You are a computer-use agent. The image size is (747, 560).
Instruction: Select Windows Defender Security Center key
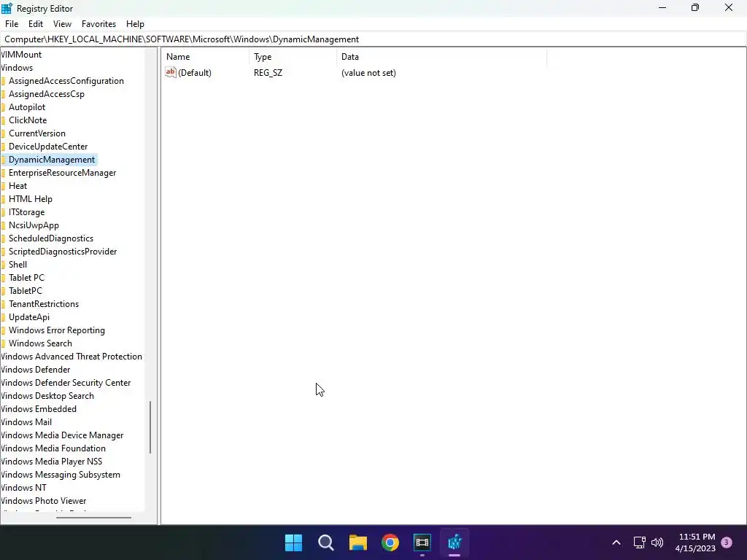point(66,382)
